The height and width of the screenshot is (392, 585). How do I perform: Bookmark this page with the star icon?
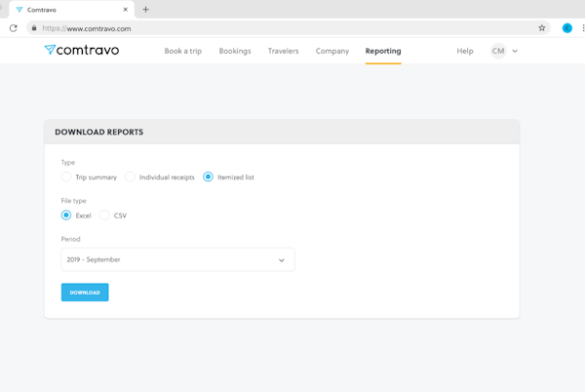(x=542, y=28)
